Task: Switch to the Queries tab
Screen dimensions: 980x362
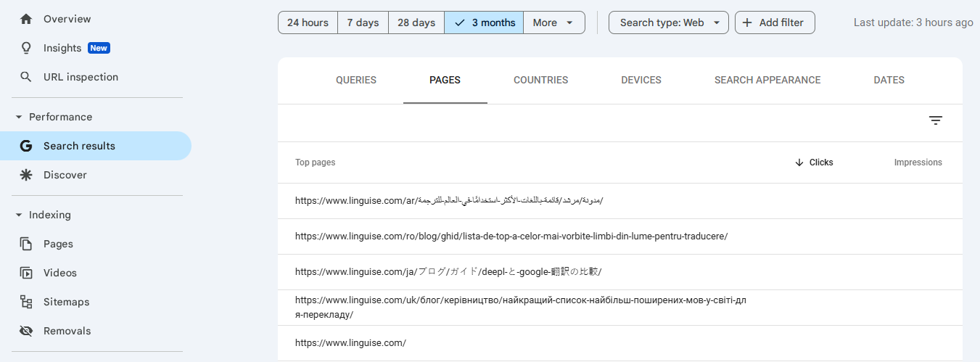Action: 356,81
